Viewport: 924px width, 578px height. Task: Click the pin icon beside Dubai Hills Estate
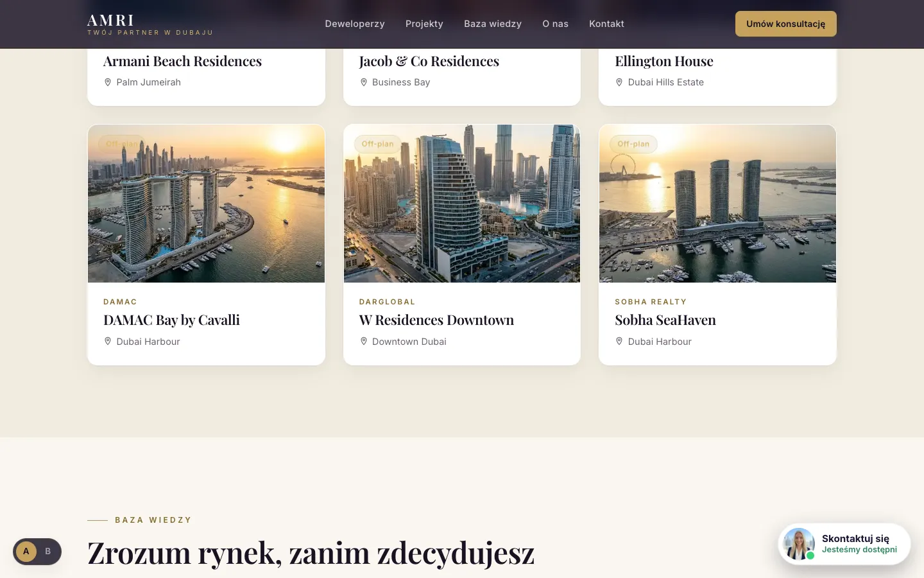click(619, 82)
